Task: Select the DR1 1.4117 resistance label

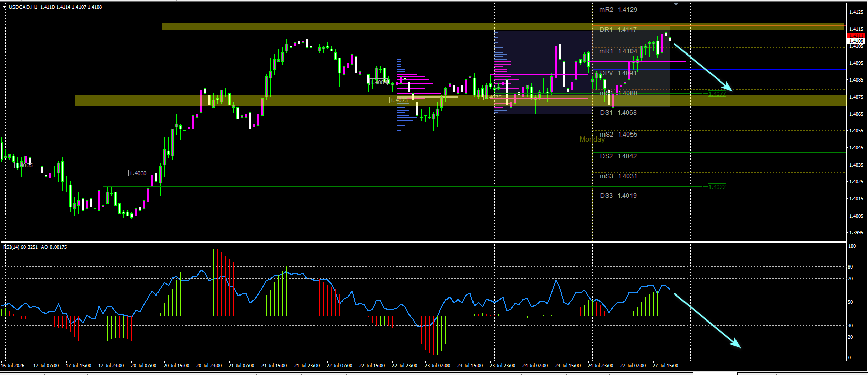Action: coord(618,30)
